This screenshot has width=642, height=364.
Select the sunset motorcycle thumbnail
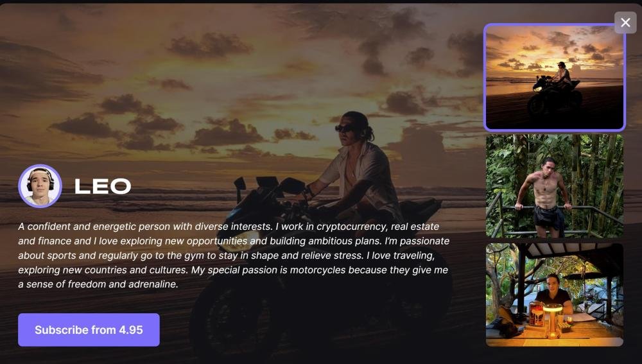coord(555,77)
